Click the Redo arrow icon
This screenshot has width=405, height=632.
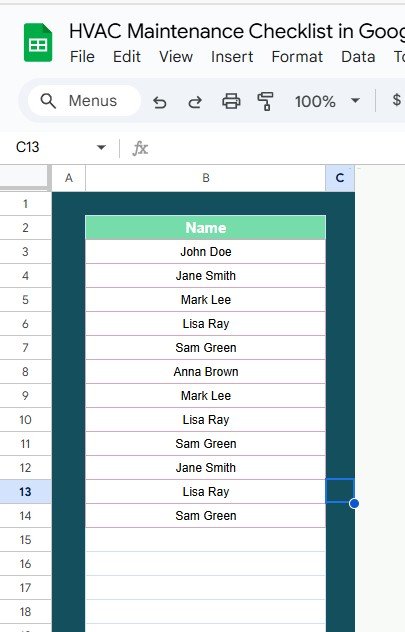pyautogui.click(x=195, y=101)
